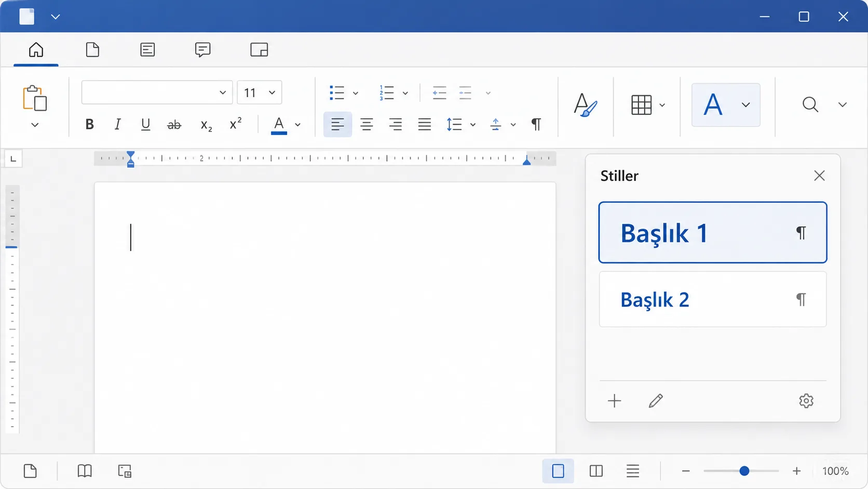Image resolution: width=868 pixels, height=489 pixels.
Task: Click the right indent marker on ruler
Action: click(526, 161)
